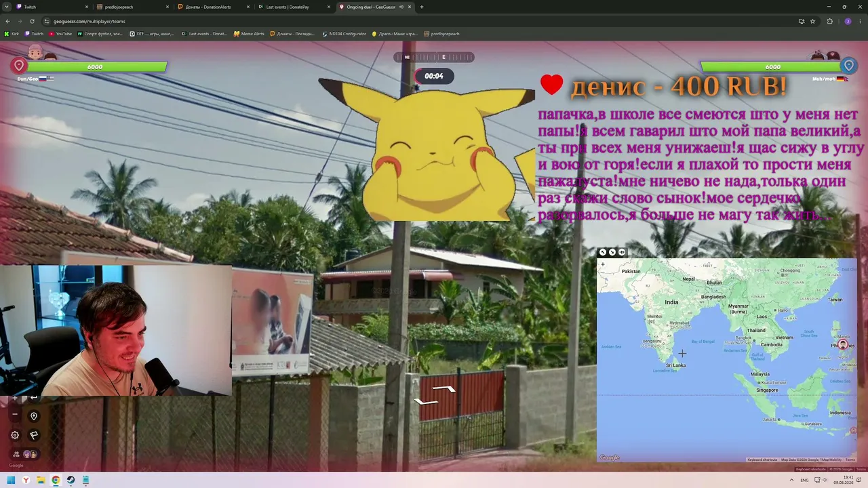The image size is (868, 488).
Task: Open the predlojoepeach bookmark
Action: (x=441, y=34)
